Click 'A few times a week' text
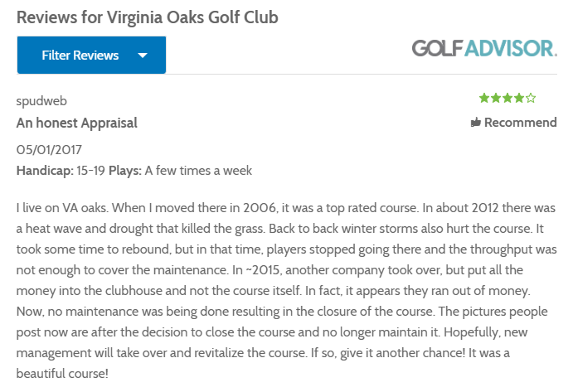Screen dimensions: 573x392 [x=198, y=171]
